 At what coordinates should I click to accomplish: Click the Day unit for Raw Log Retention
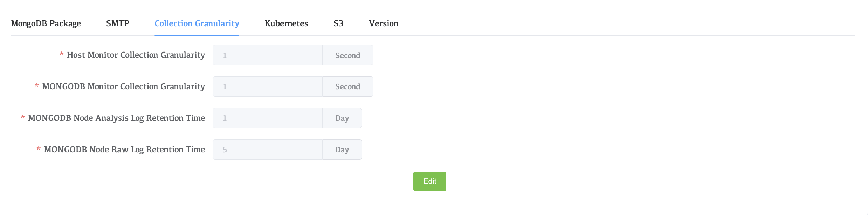[342, 150]
